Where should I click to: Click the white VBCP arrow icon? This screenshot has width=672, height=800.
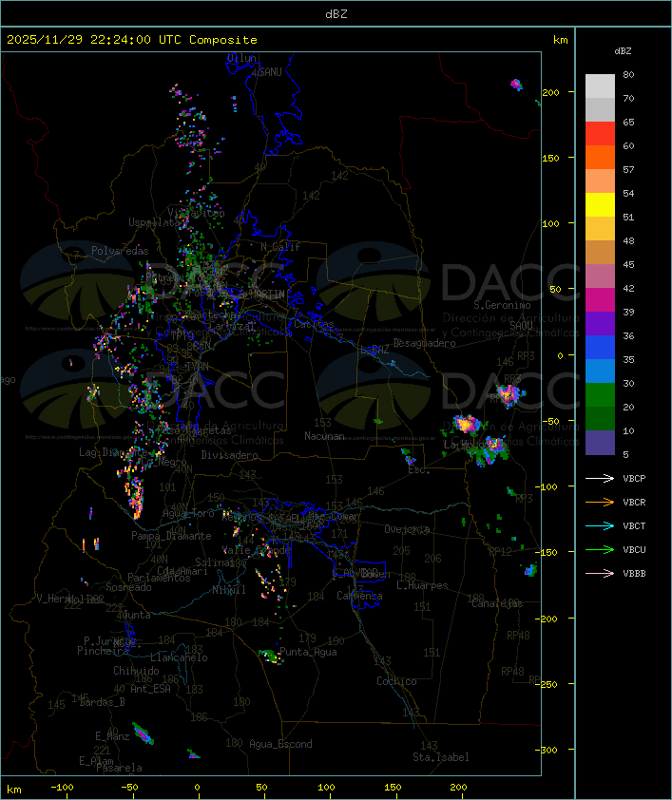tap(600, 478)
